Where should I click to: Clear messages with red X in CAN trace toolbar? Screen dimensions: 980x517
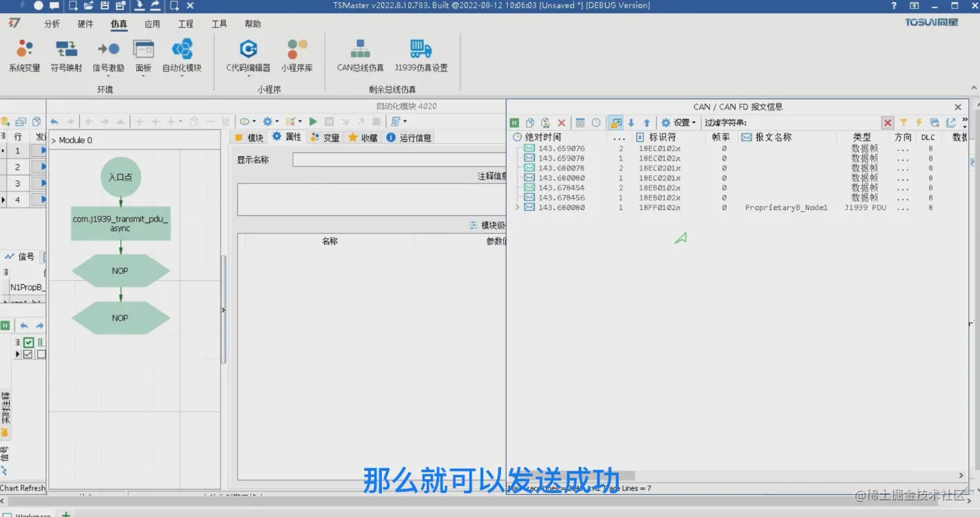click(x=562, y=123)
